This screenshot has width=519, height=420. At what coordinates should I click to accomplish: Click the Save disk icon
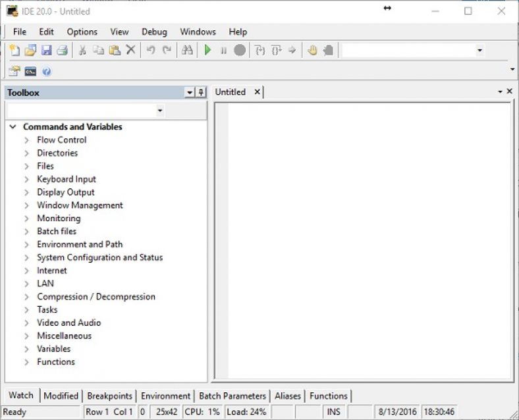click(46, 51)
